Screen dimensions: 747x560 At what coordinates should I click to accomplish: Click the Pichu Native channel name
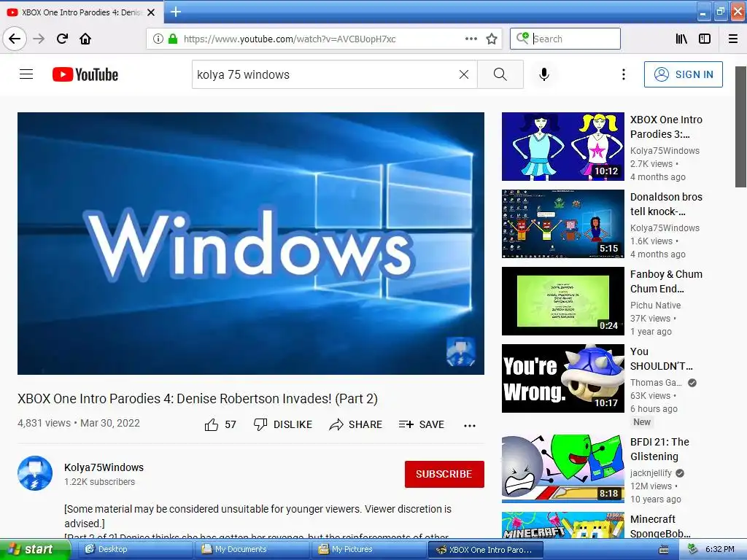[x=656, y=306]
